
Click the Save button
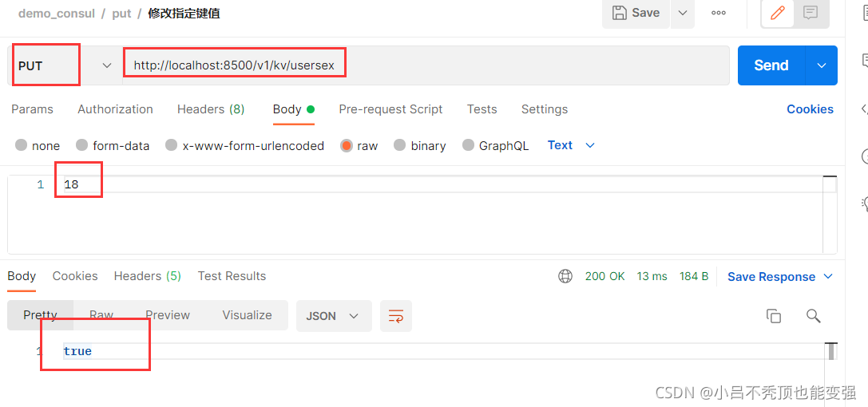point(636,13)
